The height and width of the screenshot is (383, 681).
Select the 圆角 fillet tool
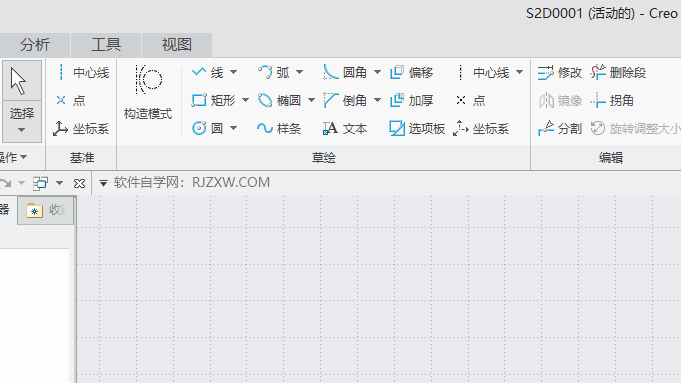(x=345, y=73)
